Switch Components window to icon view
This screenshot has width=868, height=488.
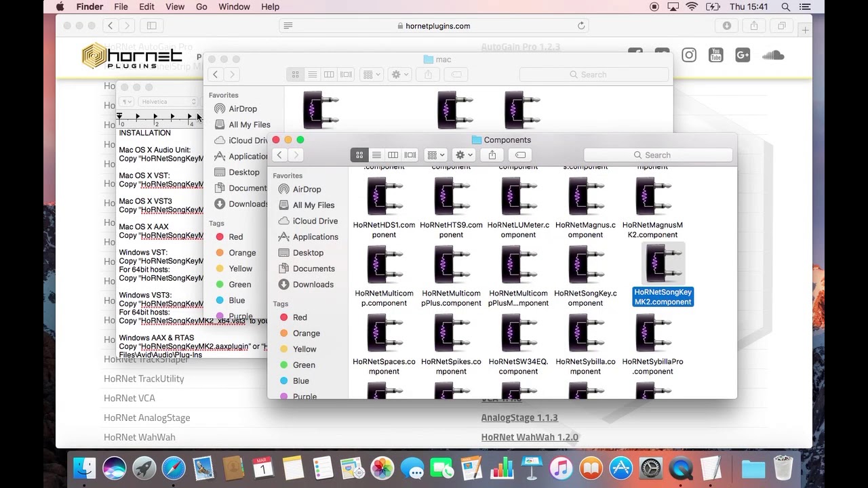pyautogui.click(x=359, y=155)
